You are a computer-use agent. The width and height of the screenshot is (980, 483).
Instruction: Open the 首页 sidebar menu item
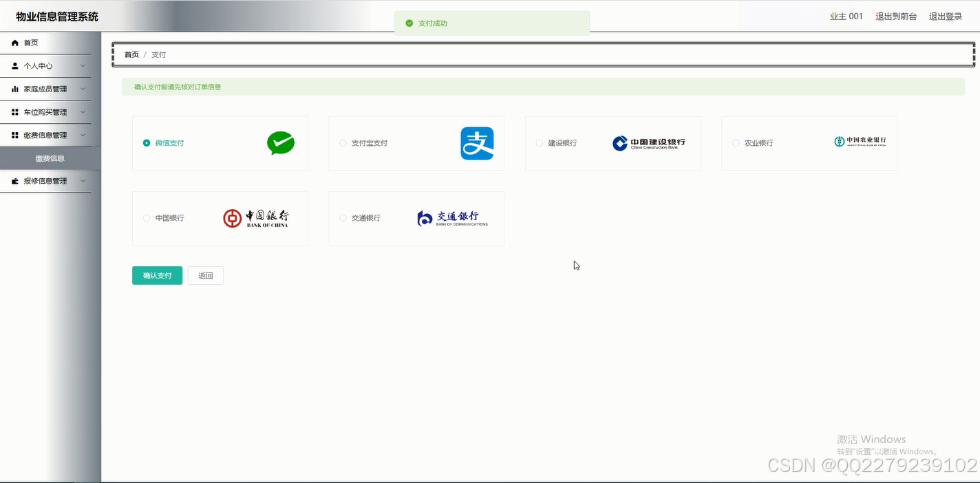(45, 43)
